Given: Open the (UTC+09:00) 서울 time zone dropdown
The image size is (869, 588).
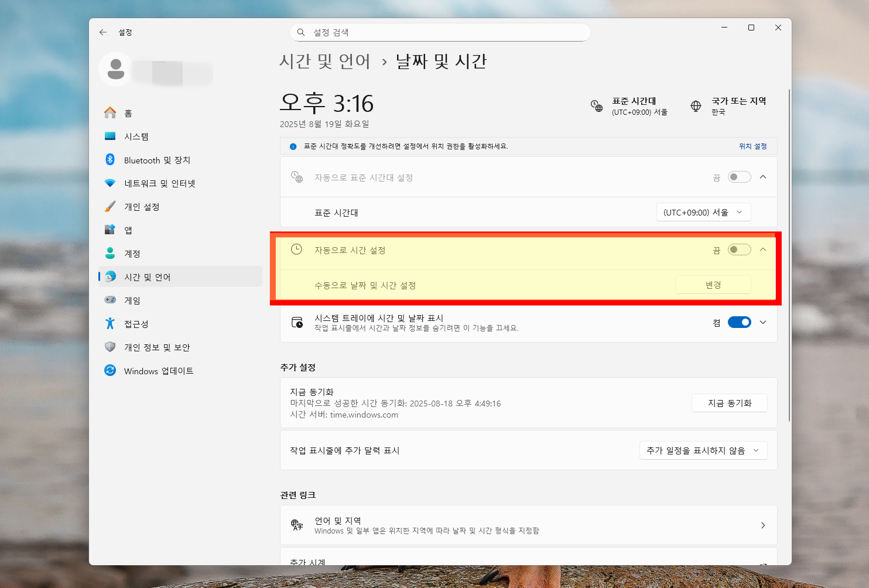Looking at the screenshot, I should point(703,212).
